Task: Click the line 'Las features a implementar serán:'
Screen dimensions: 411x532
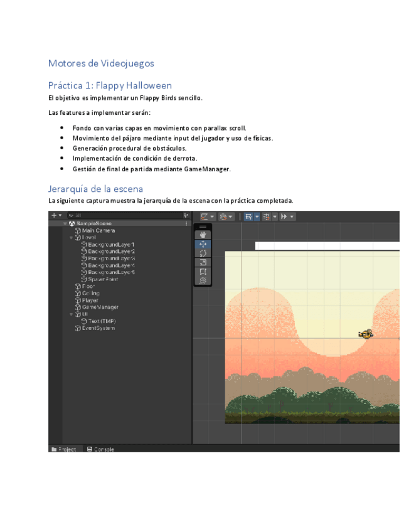Action: click(99, 113)
